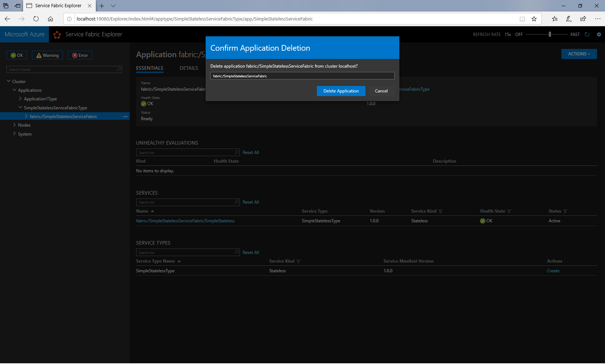The width and height of the screenshot is (605, 364).
Task: Go to browser Home page
Action: coord(50,19)
